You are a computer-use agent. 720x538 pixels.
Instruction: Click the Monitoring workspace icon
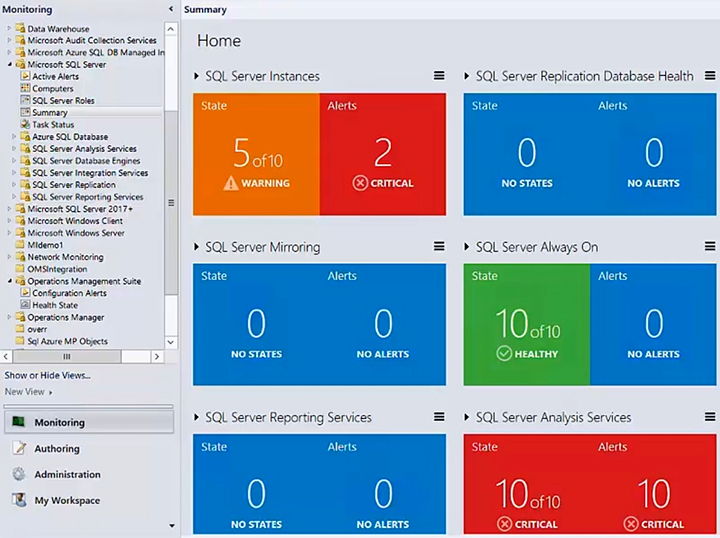(x=18, y=422)
